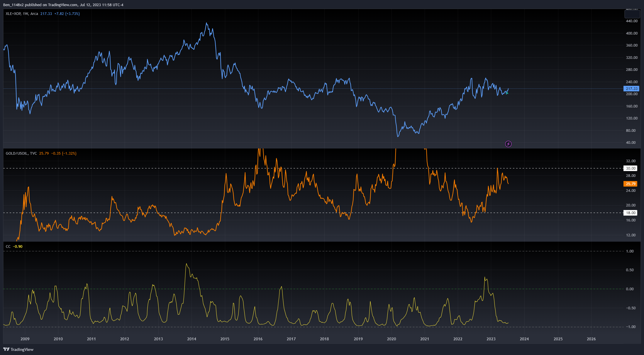Click the 16.00 ratio axis label
Image resolution: width=644 pixels, height=355 pixels.
[631, 220]
